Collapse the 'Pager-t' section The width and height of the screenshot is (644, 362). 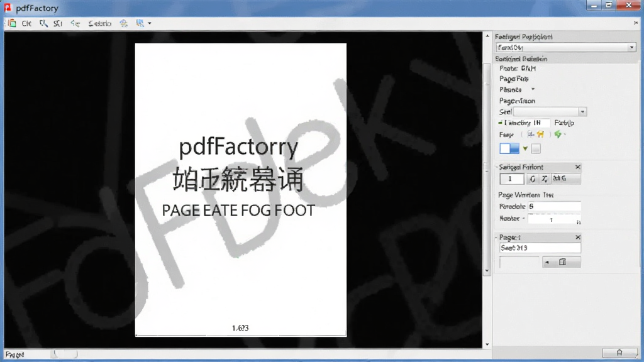click(x=496, y=237)
